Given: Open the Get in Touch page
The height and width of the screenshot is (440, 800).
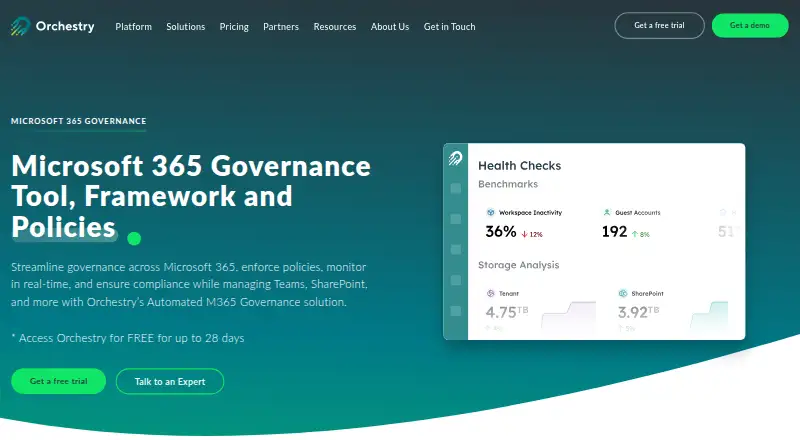Looking at the screenshot, I should (449, 27).
